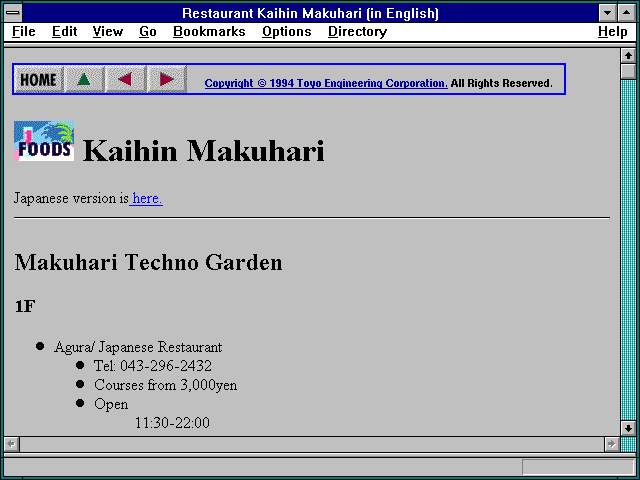Go back with the red left-arrow icon
The height and width of the screenshot is (480, 640).
coord(125,79)
